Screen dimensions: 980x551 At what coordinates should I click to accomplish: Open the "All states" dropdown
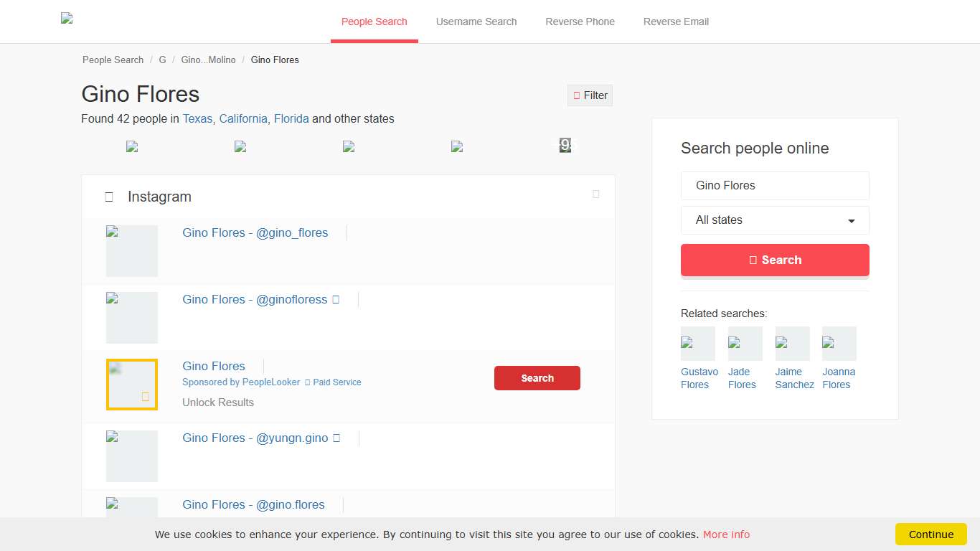775,220
